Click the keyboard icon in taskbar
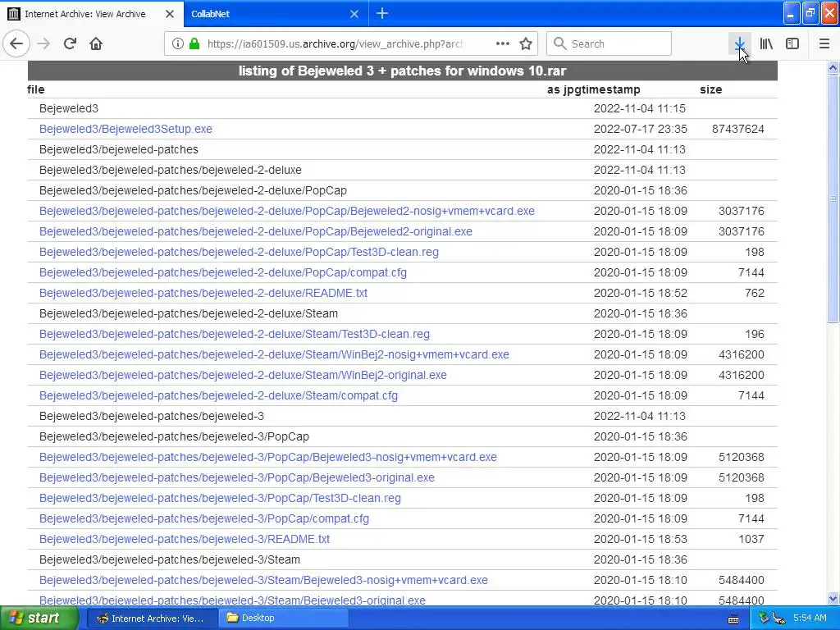Screen dimensions: 840x630 (733, 619)
